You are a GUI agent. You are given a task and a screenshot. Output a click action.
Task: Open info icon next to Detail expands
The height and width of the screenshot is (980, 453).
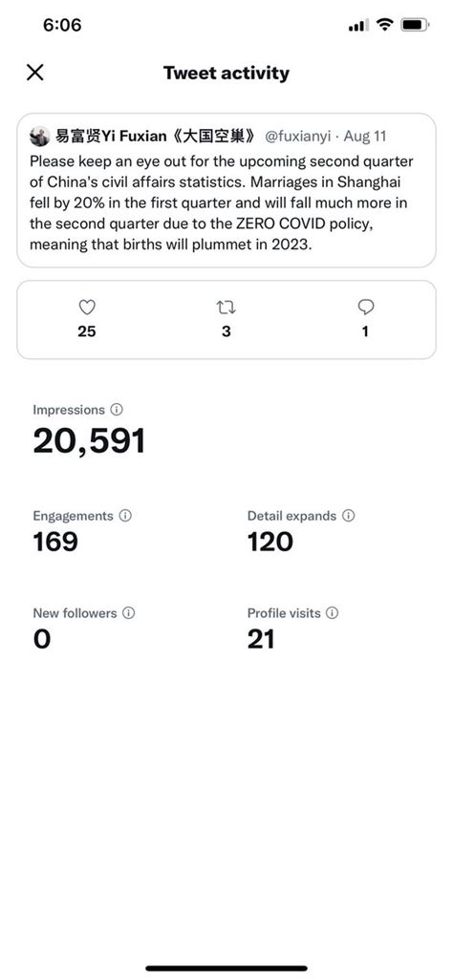pos(349,516)
